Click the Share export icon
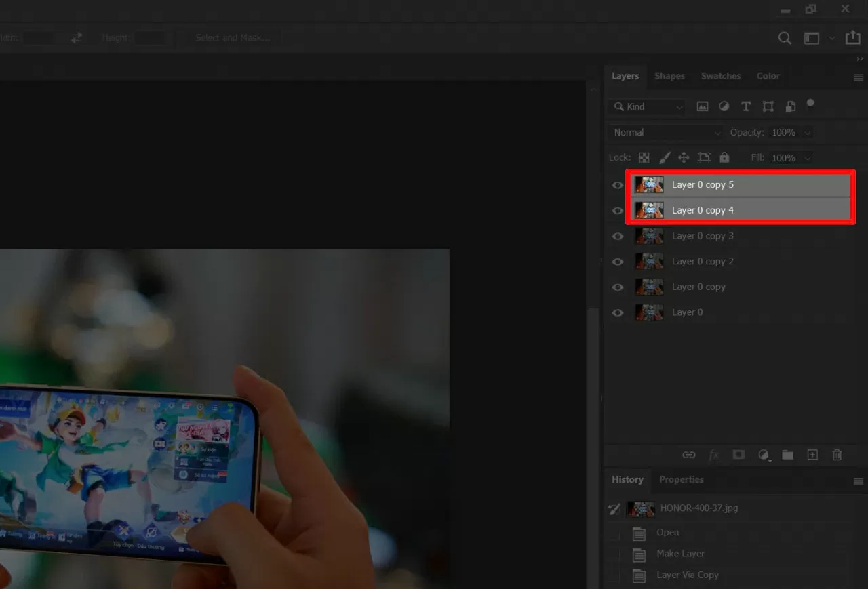 [x=852, y=39]
